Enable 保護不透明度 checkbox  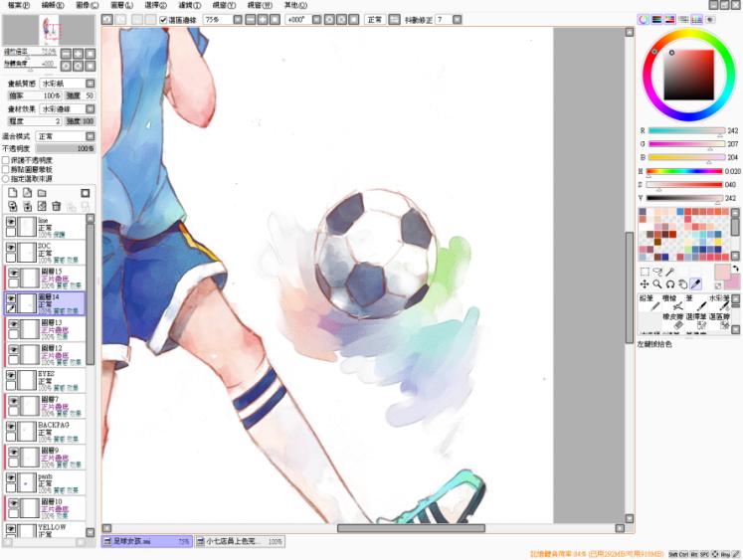coord(6,159)
